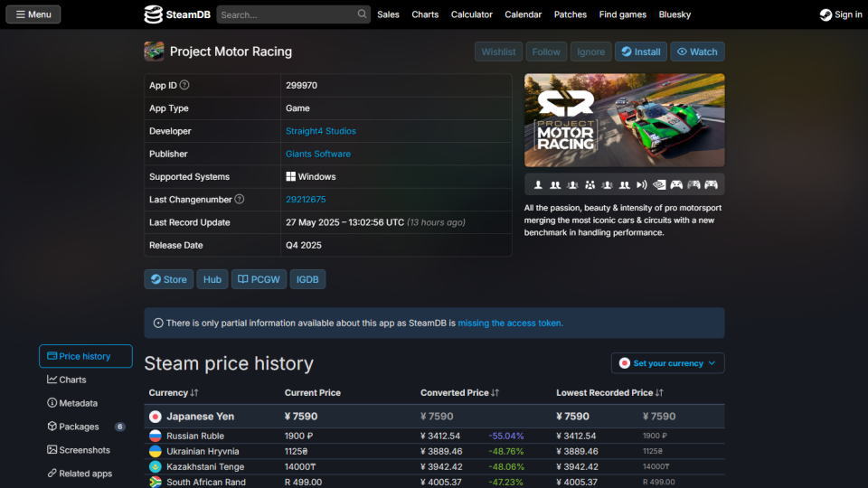Open the Calendar navigation item
This screenshot has width=868, height=488.
524,14
